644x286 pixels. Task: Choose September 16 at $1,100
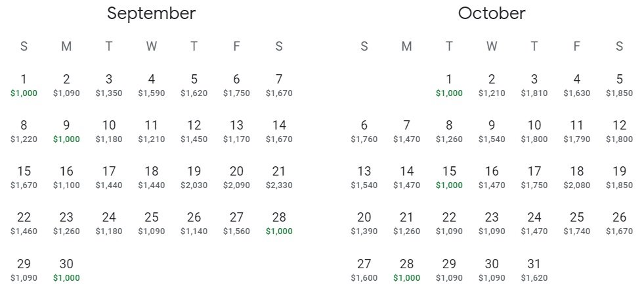(66, 178)
